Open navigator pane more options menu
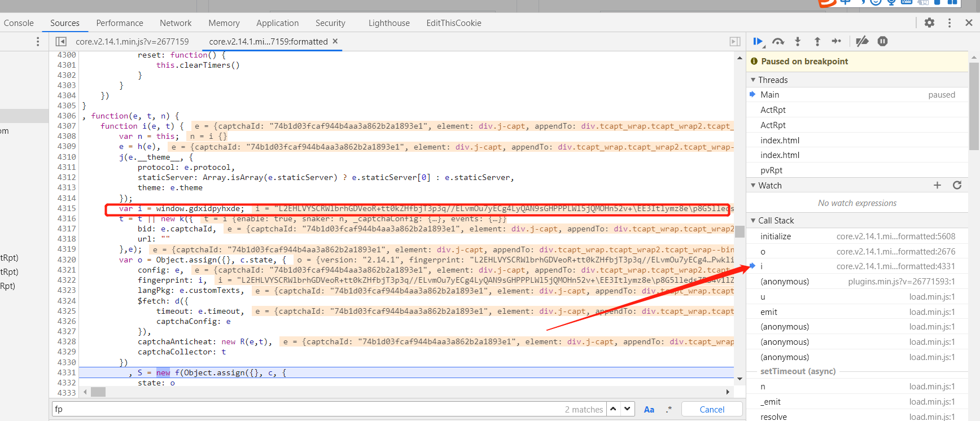 (38, 41)
